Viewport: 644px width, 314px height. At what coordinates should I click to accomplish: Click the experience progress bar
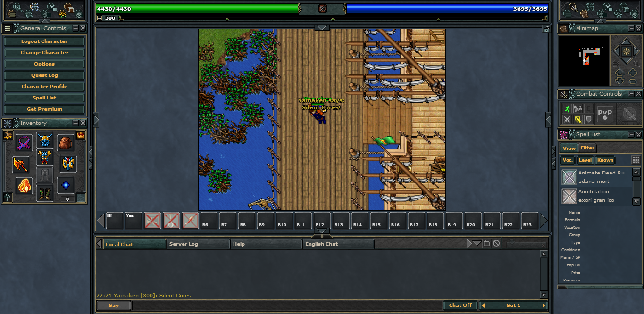coord(333,18)
